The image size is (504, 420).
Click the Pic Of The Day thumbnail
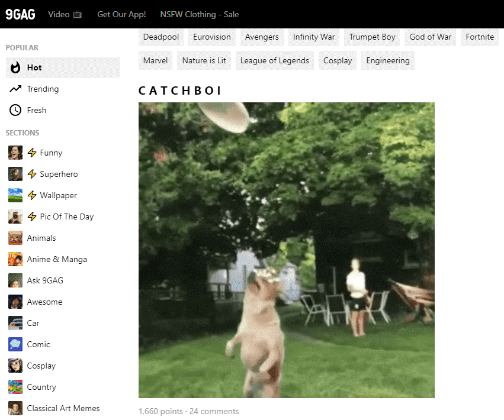tap(15, 217)
